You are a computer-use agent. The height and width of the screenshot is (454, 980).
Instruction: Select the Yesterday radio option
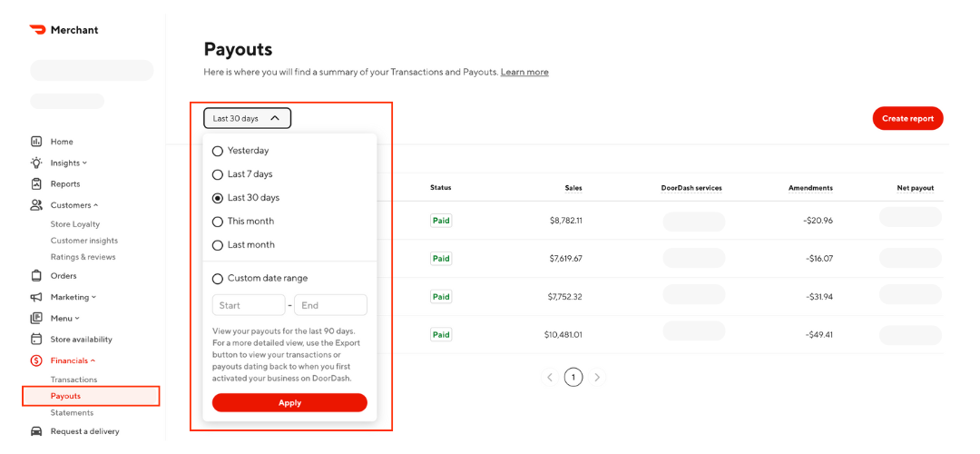pos(218,151)
